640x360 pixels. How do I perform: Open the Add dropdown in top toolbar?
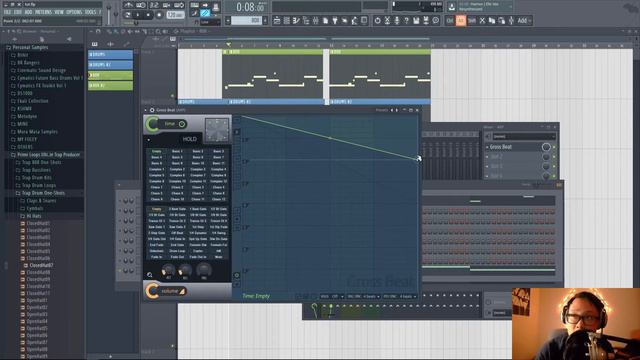coord(524,20)
